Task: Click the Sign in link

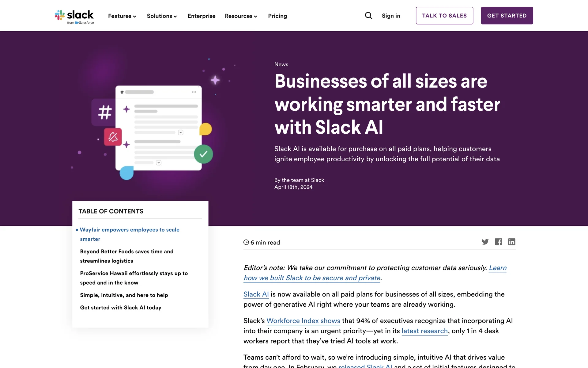Action: tap(391, 16)
